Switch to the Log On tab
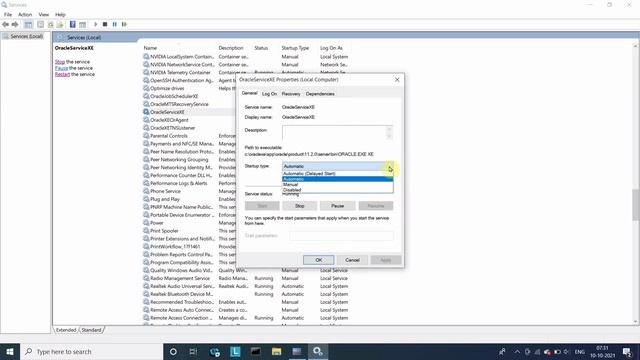 tap(269, 94)
